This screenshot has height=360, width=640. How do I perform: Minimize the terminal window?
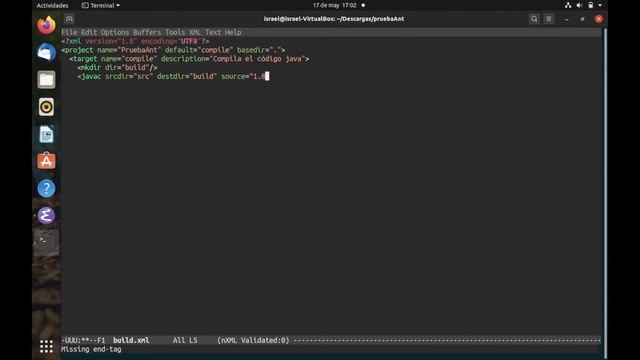(x=567, y=19)
